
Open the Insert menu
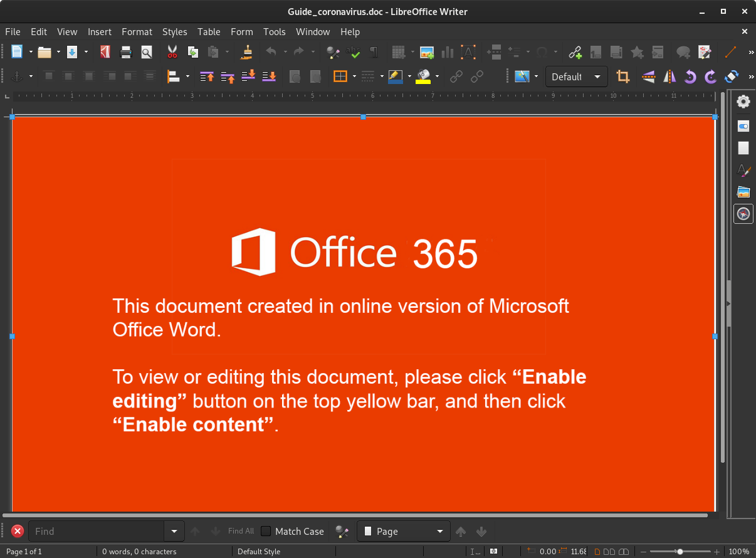point(100,31)
